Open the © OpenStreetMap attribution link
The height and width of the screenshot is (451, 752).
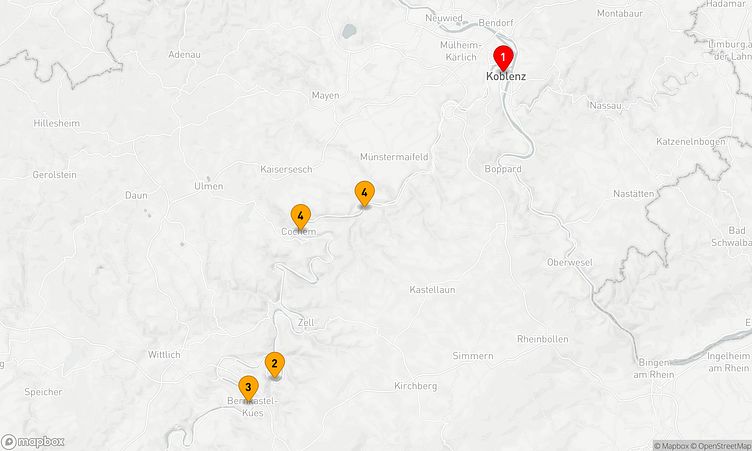(x=720, y=446)
